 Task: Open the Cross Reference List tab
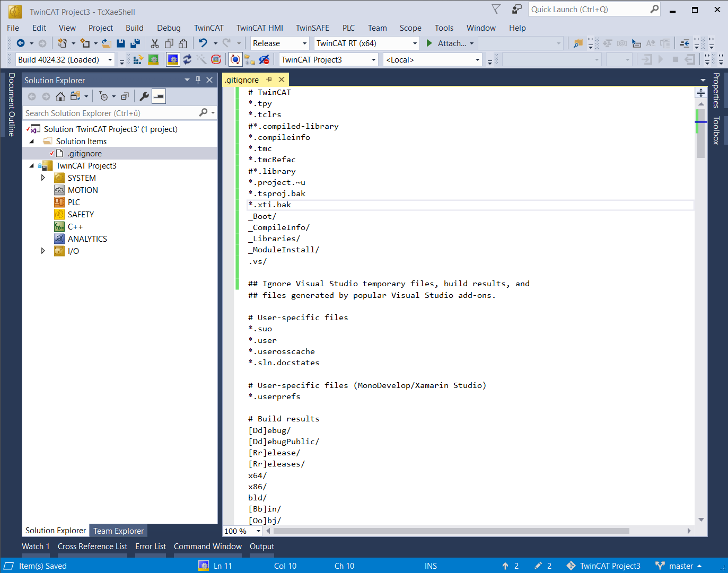92,546
